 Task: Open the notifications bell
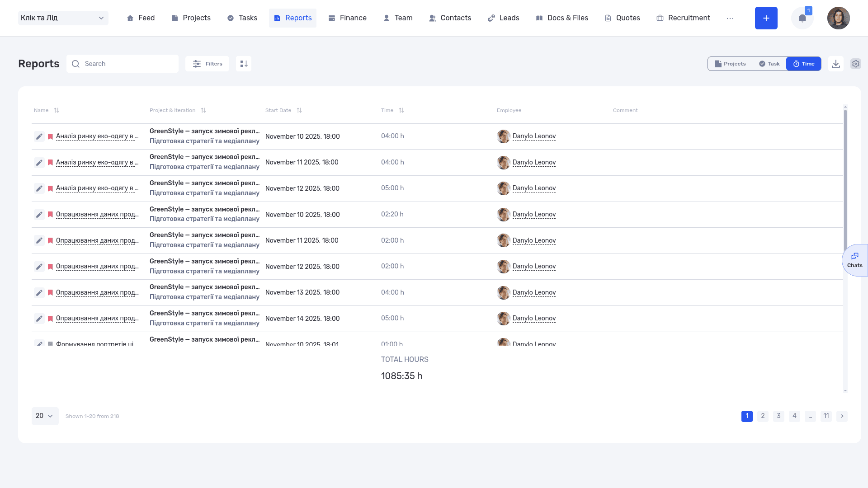(802, 18)
